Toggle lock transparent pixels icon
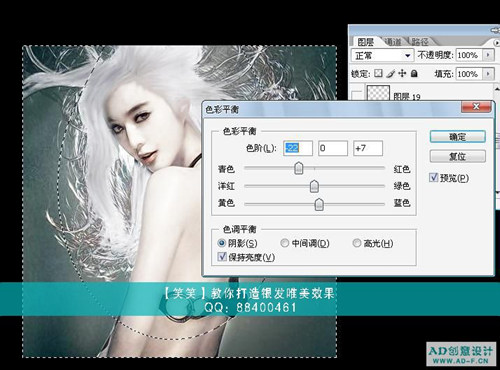Image resolution: width=500 pixels, height=370 pixels. pos(378,73)
